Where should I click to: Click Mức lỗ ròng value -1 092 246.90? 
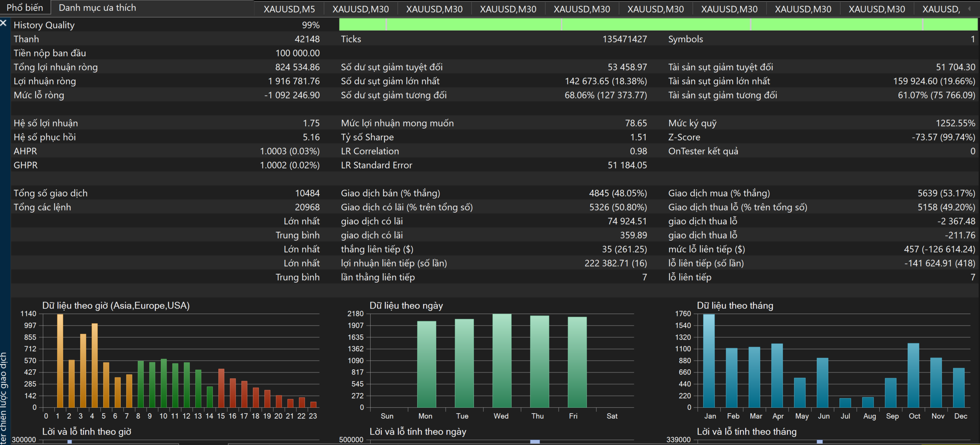click(x=292, y=95)
